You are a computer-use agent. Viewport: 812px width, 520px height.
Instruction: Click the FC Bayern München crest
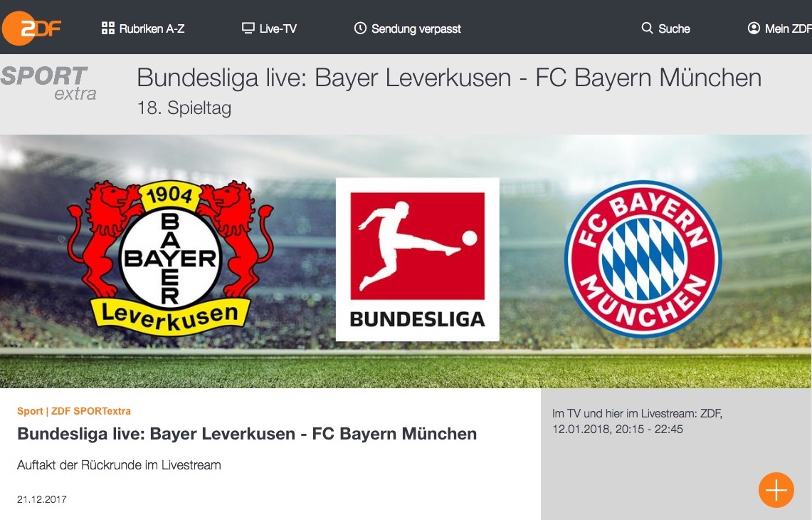click(x=643, y=259)
